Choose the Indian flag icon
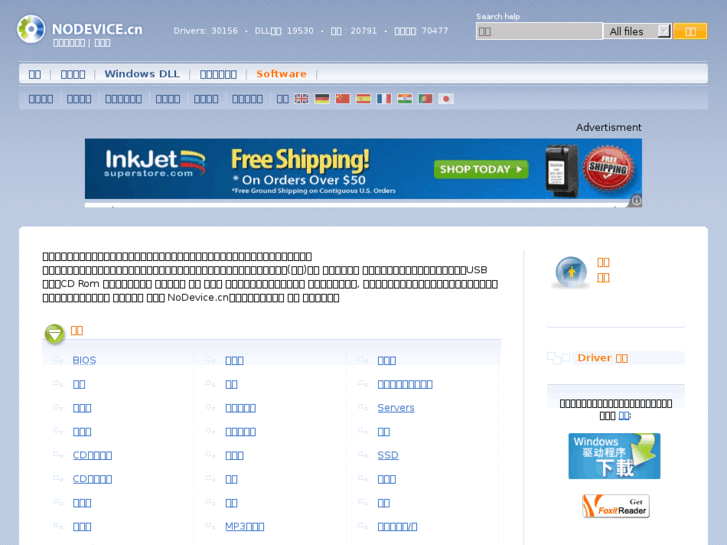The width and height of the screenshot is (727, 545). pos(405,99)
